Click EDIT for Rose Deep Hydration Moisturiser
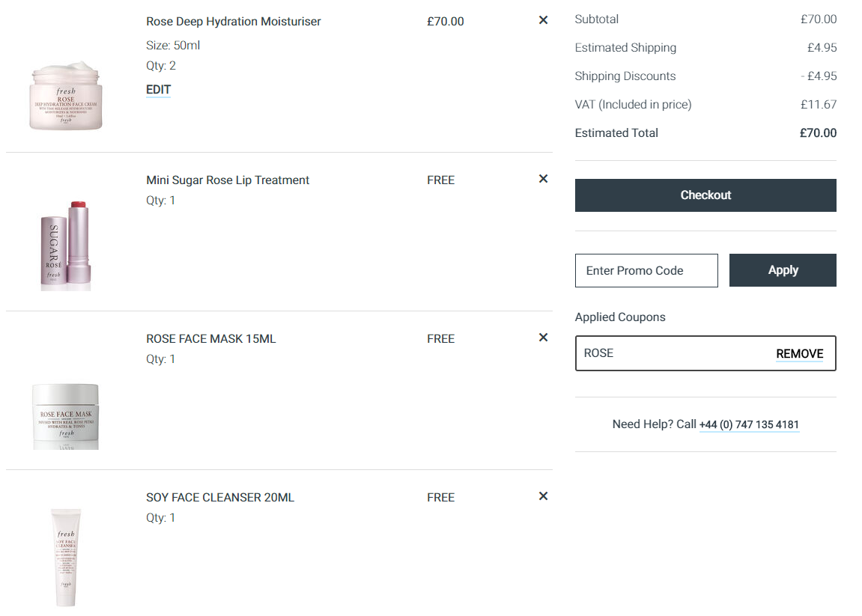 coord(158,90)
